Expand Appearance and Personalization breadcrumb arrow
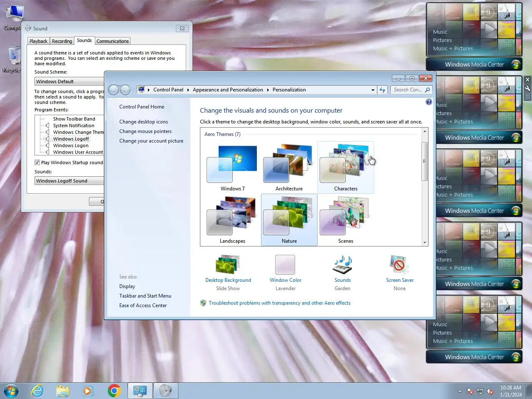 (268, 90)
